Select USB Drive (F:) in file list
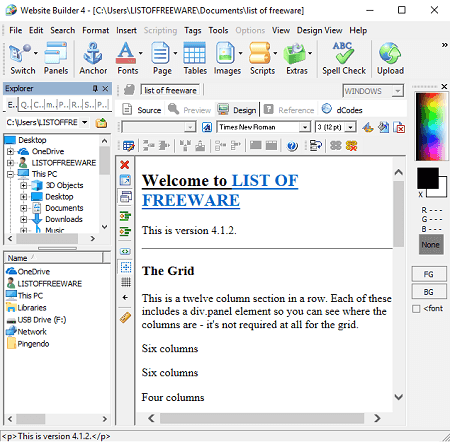Image resolution: width=450 pixels, height=442 pixels. [x=37, y=320]
